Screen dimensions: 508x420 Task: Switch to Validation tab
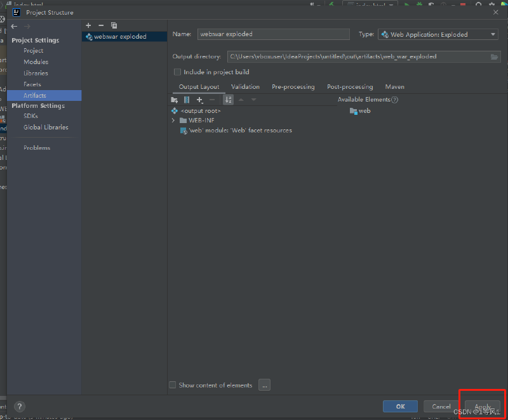(245, 87)
